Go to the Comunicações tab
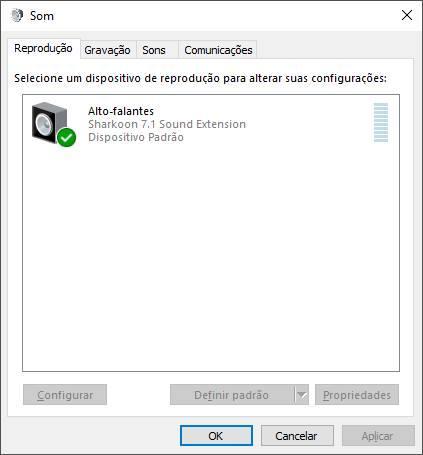This screenshot has height=455, width=423. pyautogui.click(x=218, y=50)
